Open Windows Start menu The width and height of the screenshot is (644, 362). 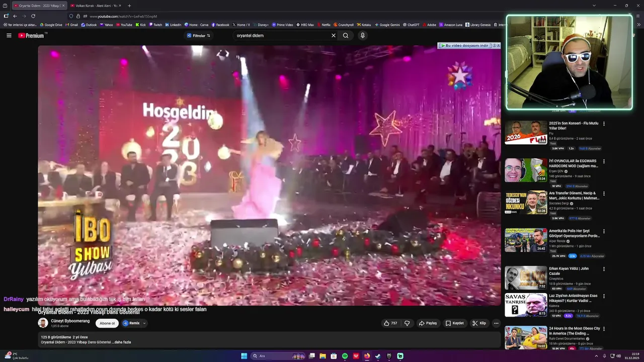[x=244, y=356]
